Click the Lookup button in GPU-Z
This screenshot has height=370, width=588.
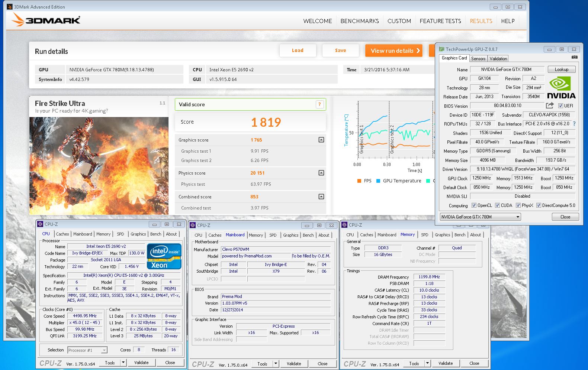click(561, 69)
